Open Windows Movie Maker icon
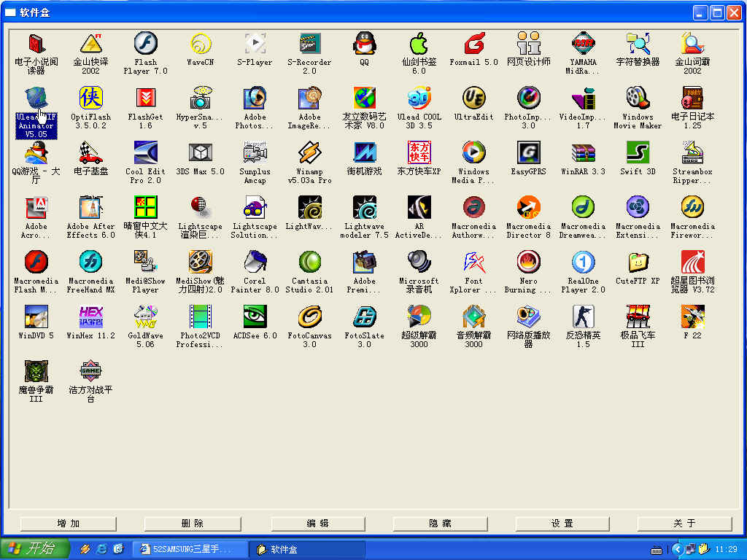Image resolution: width=747 pixels, height=560 pixels. [638, 98]
